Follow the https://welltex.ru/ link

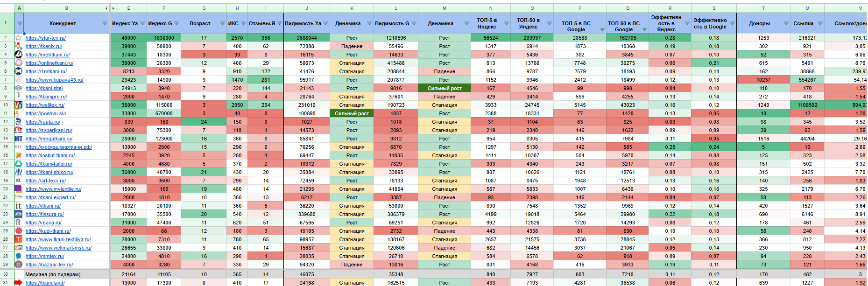click(x=45, y=105)
